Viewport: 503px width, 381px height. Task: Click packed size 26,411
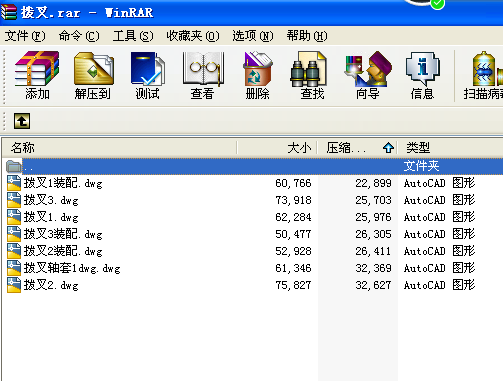point(373,251)
